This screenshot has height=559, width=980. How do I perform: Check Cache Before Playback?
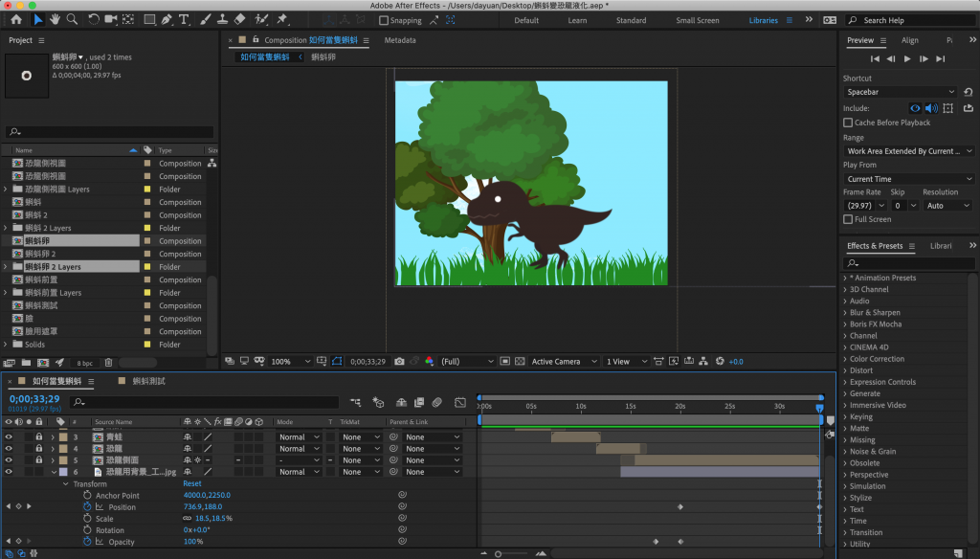(x=848, y=123)
